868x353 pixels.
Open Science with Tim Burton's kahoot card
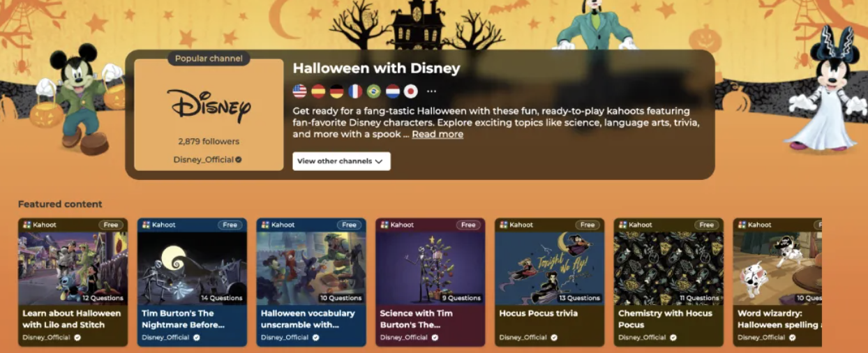(430, 283)
